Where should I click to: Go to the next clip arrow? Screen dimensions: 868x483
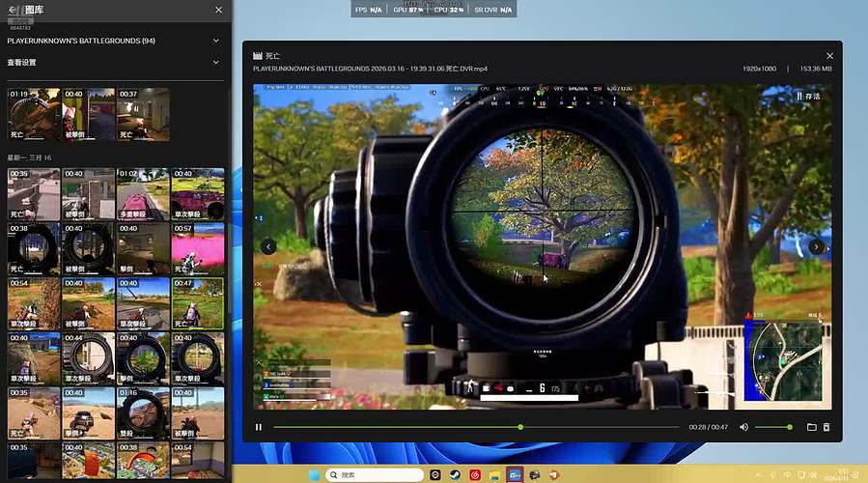tap(817, 246)
